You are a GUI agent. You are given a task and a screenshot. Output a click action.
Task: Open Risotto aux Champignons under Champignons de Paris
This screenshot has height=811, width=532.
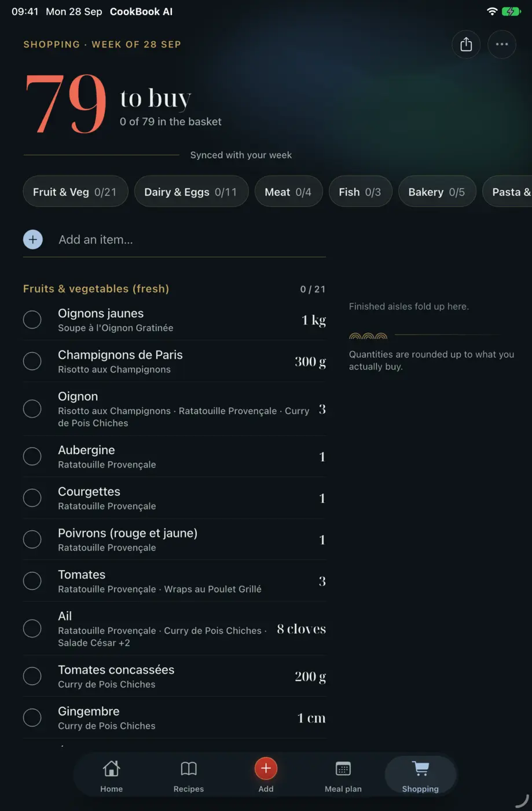coord(115,370)
